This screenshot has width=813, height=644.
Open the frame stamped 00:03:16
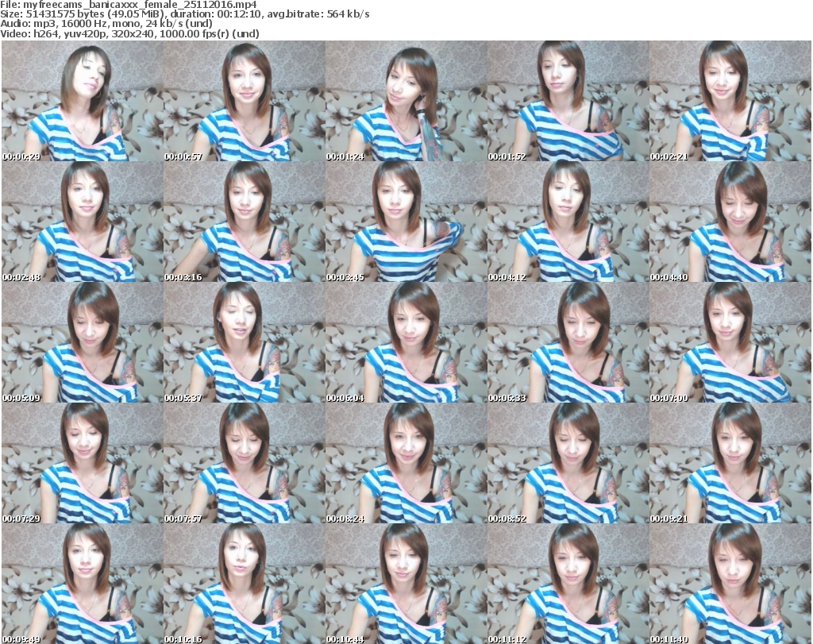(x=245, y=222)
